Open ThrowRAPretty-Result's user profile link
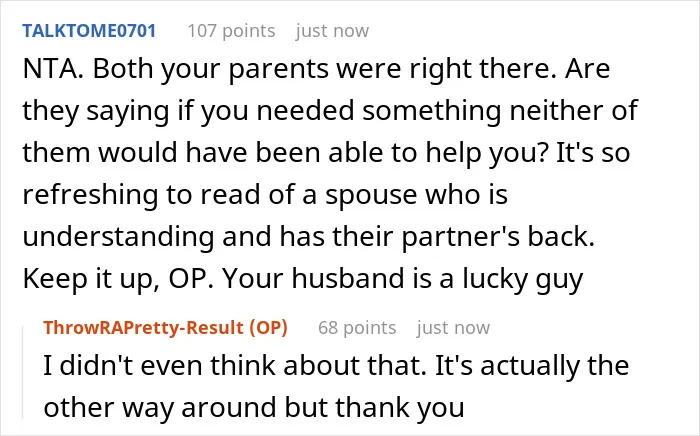Viewport: 700px width, 436px height. pyautogui.click(x=143, y=328)
